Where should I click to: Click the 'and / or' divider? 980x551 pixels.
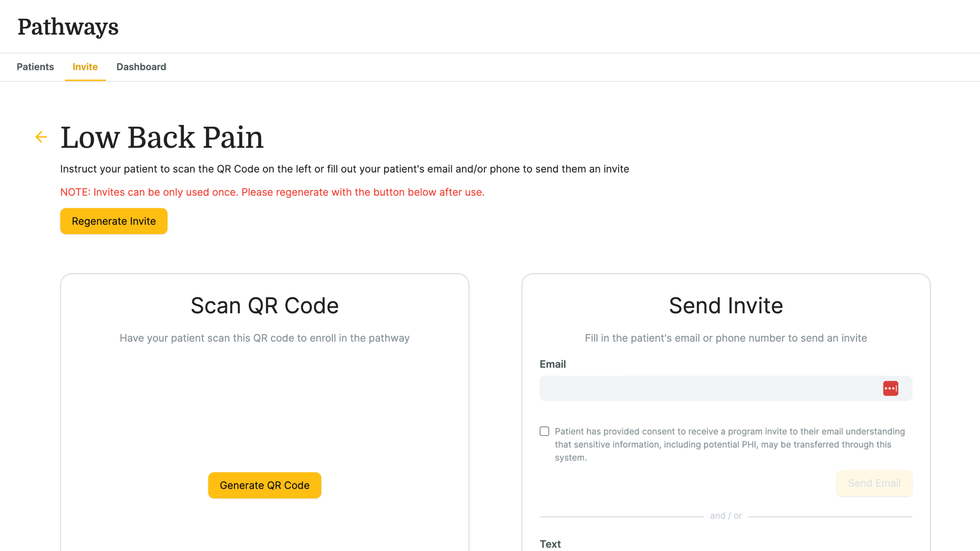pyautogui.click(x=726, y=516)
